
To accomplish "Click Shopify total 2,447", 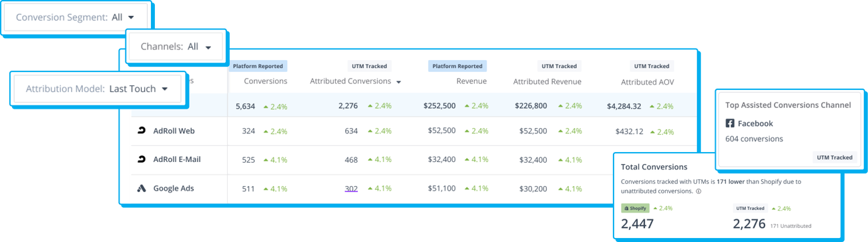I will [637, 225].
